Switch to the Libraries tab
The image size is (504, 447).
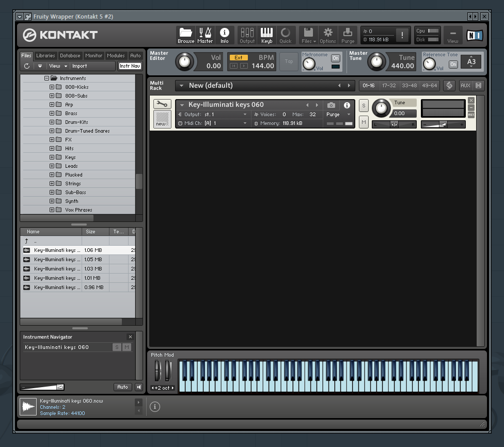point(45,56)
